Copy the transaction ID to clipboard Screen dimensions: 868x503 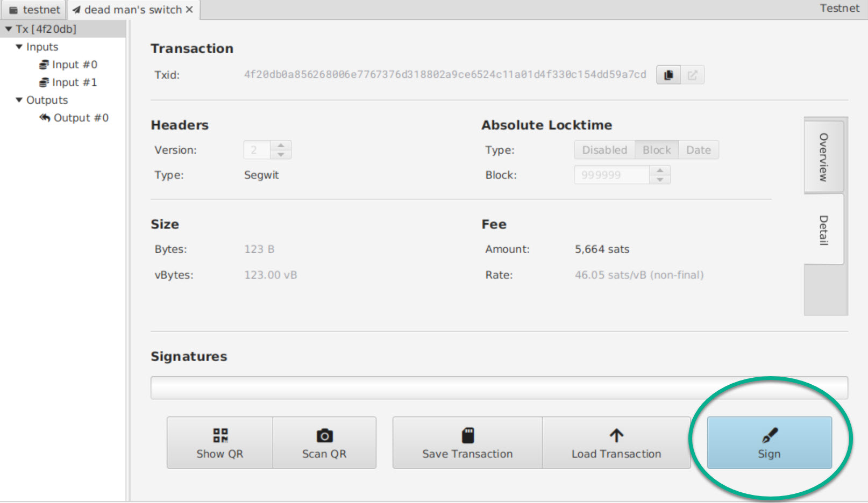point(668,75)
